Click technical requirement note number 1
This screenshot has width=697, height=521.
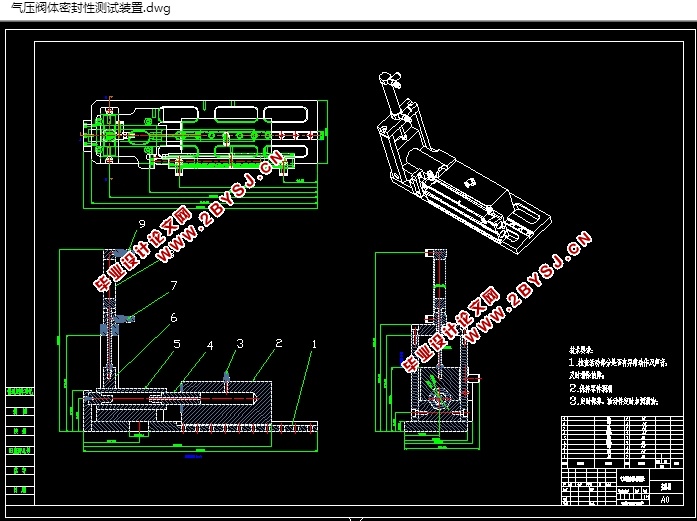point(619,369)
